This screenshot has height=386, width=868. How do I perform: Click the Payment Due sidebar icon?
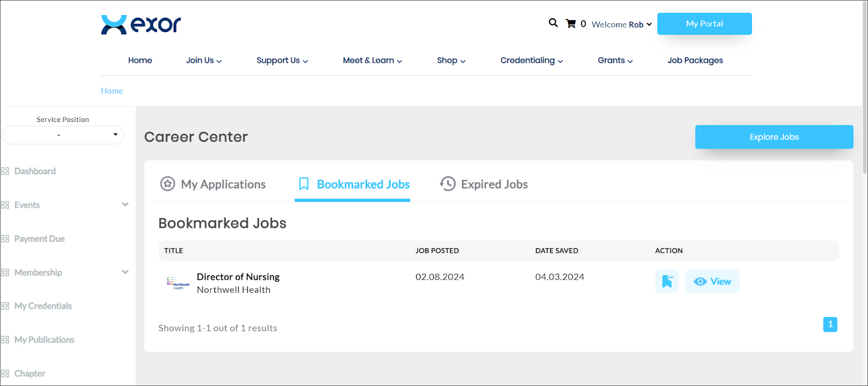[x=5, y=239]
